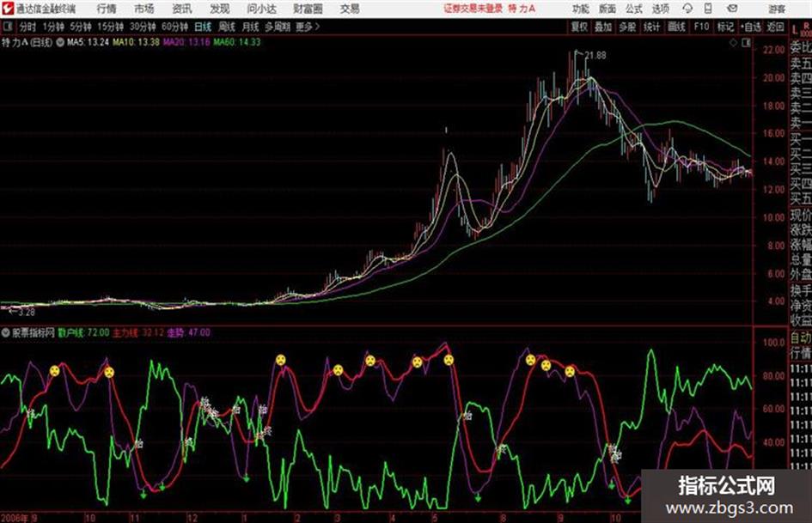The height and width of the screenshot is (523, 812).
Task: Open the 发现 menu
Action: [220, 9]
